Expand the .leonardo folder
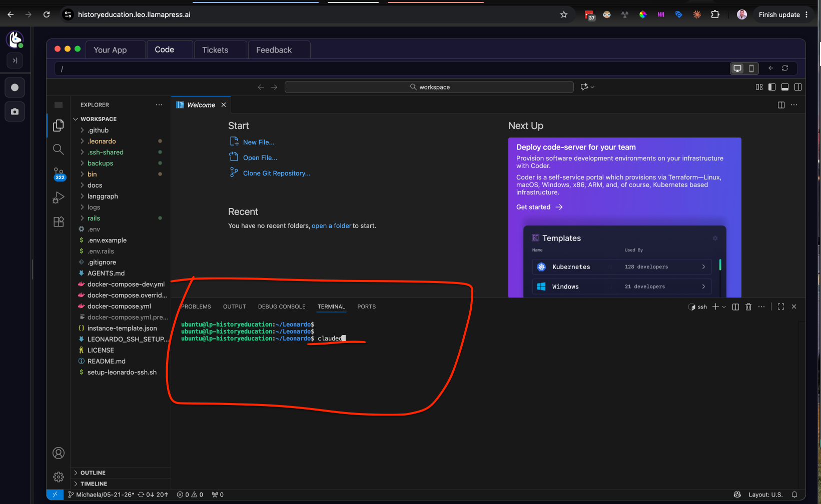Viewport: 821px width, 504px height. [102, 141]
